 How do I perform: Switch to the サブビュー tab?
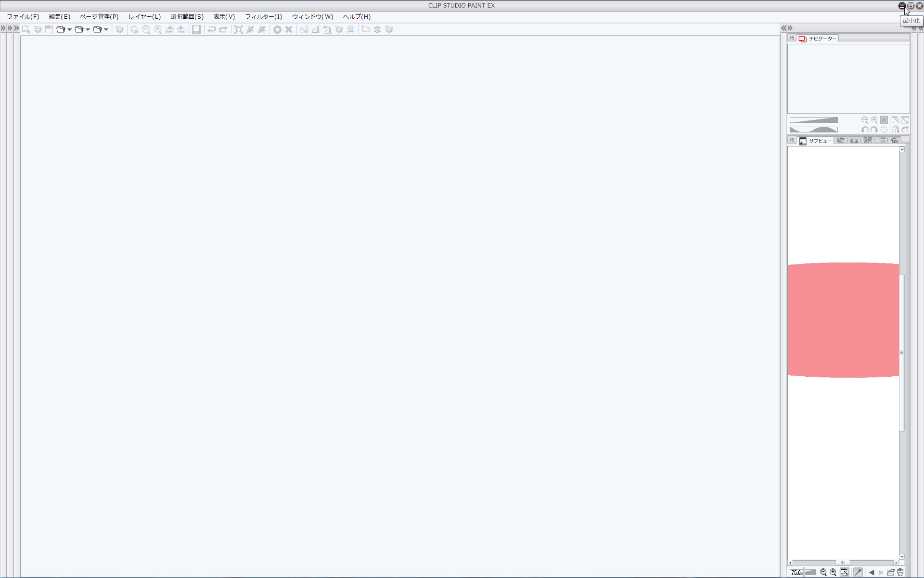coord(816,141)
